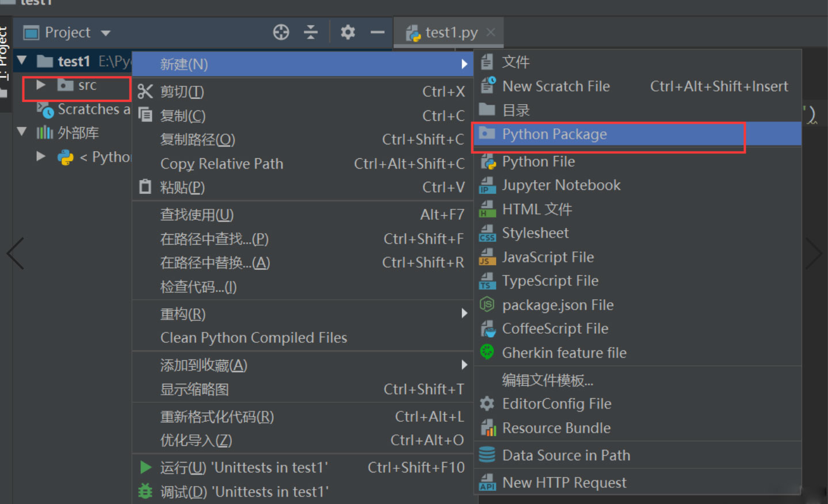Click the Jupyter Notebook icon

click(487, 185)
